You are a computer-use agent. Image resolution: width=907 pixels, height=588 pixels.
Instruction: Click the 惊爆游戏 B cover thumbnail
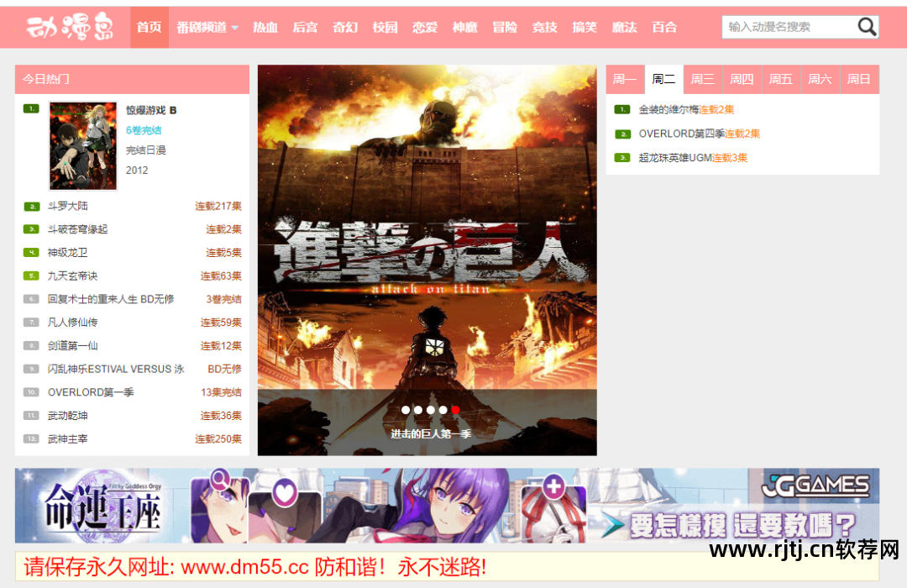point(82,146)
